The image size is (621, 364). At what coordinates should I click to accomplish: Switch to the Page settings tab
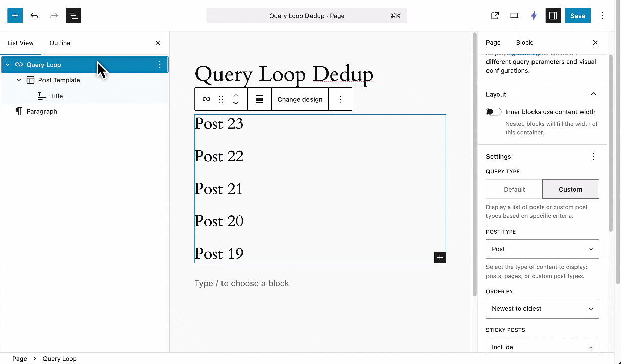493,43
